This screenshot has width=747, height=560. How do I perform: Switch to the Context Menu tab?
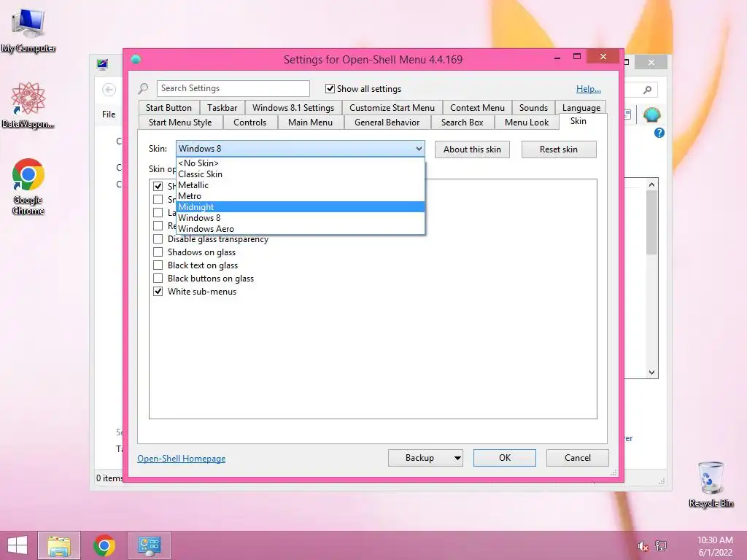[x=477, y=108]
